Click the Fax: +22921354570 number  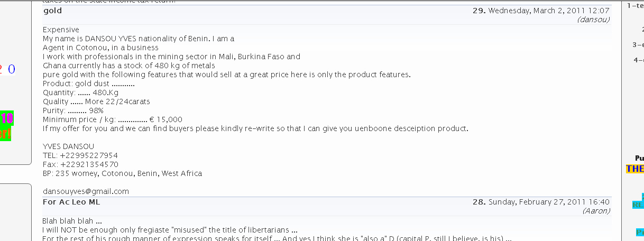(x=80, y=164)
